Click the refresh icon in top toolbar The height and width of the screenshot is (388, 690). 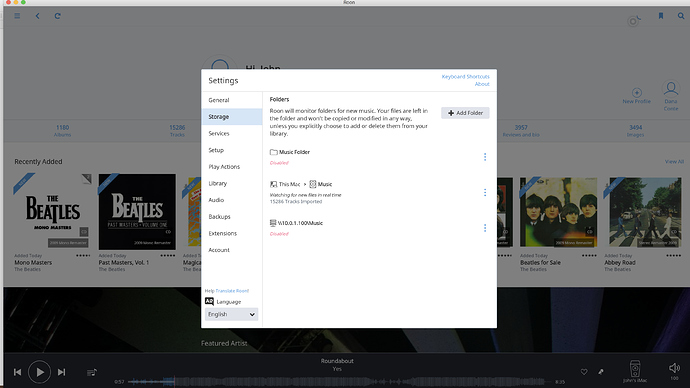tap(57, 16)
